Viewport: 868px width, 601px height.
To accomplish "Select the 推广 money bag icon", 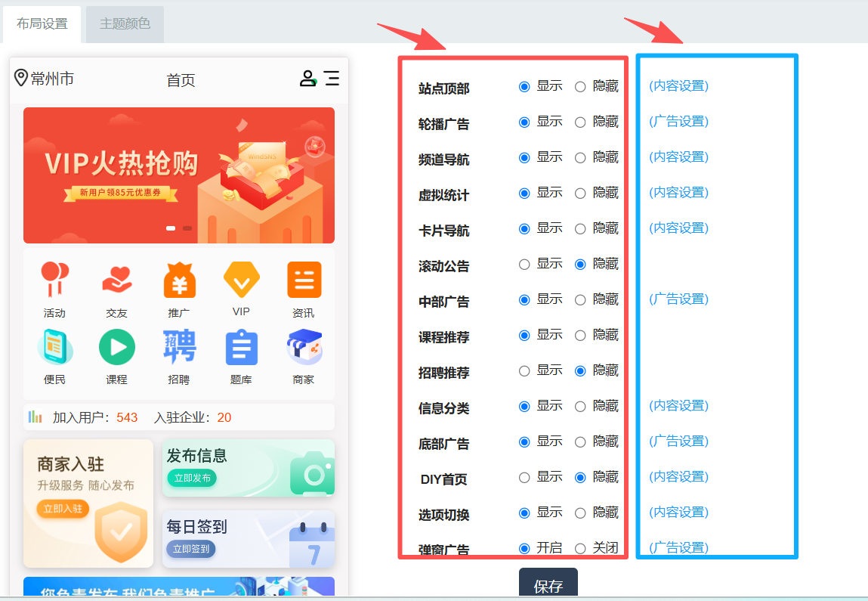I will tap(179, 280).
